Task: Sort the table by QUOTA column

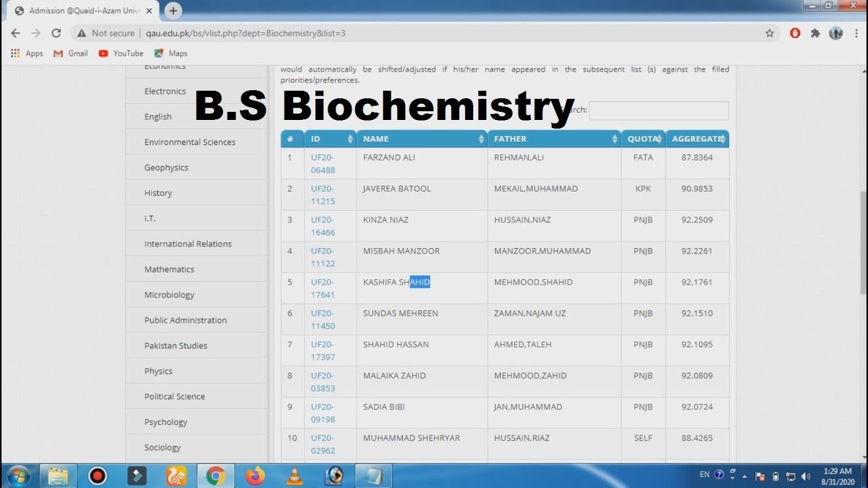Action: coord(643,139)
